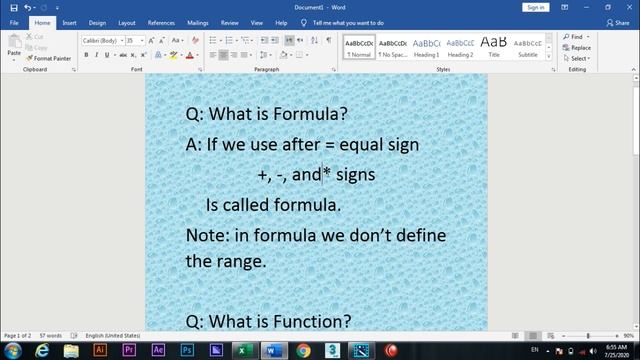Click the Multilevel List icon

pyautogui.click(x=245, y=40)
